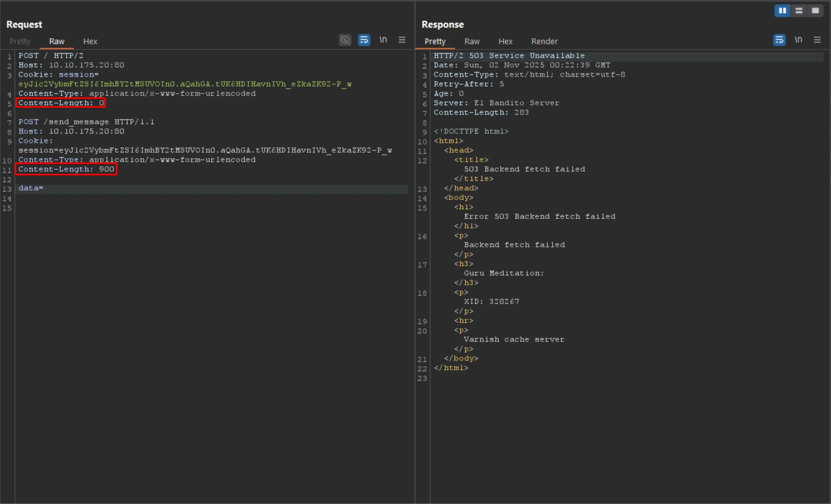The width and height of the screenshot is (831, 504).
Task: Open the Response Render tab
Action: point(544,41)
